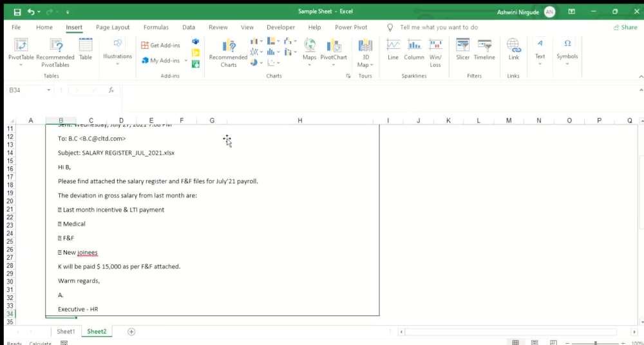Insert a Timeline filter

click(x=485, y=50)
